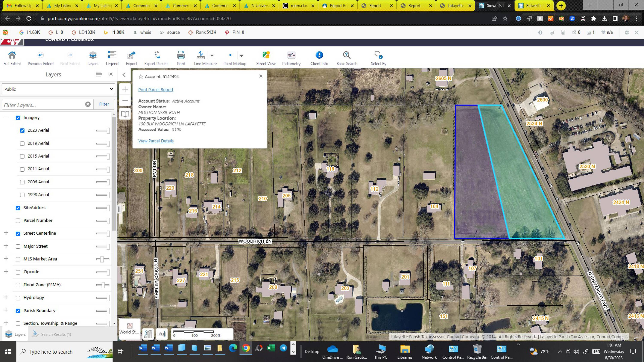Launch the Pictometry viewer
Viewport: 644px width, 362px height.
click(291, 55)
